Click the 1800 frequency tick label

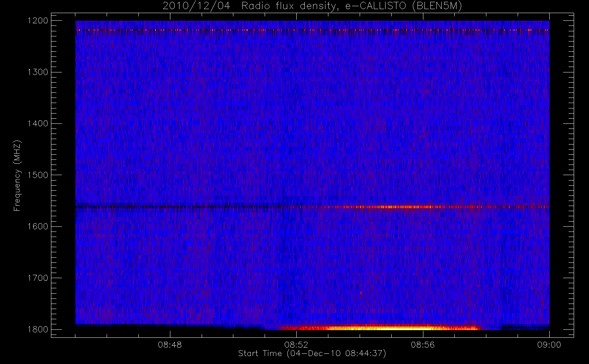(x=38, y=329)
